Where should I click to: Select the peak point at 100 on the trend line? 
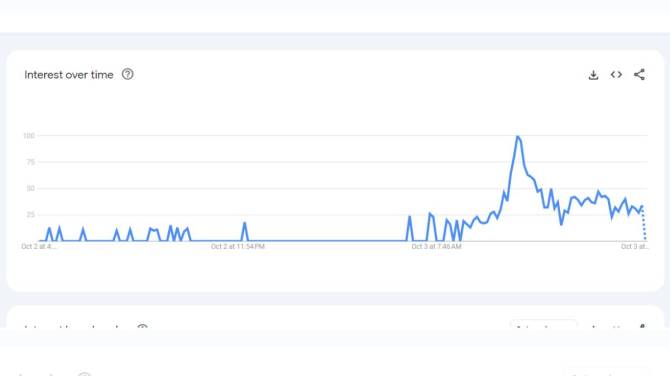[517, 136]
